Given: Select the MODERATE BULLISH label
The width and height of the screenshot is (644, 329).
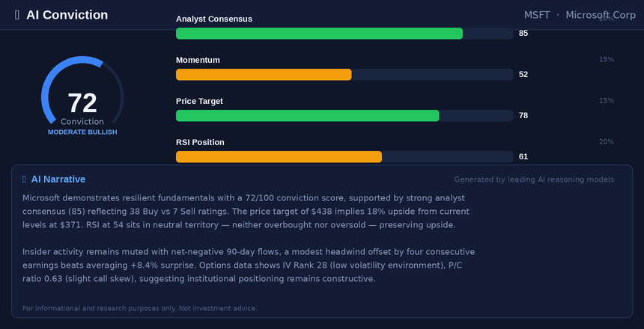Looking at the screenshot, I should (x=82, y=132).
